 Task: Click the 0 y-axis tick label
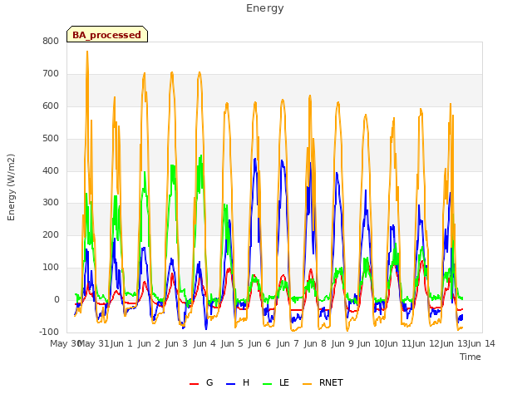click(57, 299)
